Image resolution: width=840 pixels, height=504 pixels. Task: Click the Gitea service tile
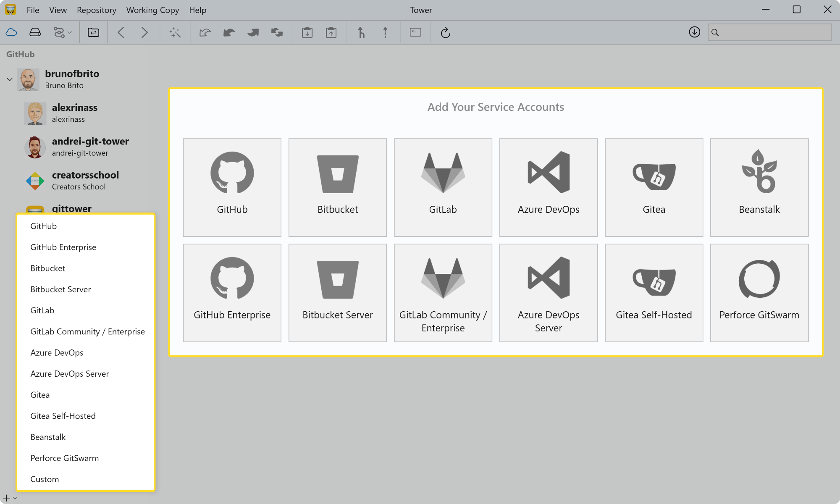pyautogui.click(x=654, y=187)
